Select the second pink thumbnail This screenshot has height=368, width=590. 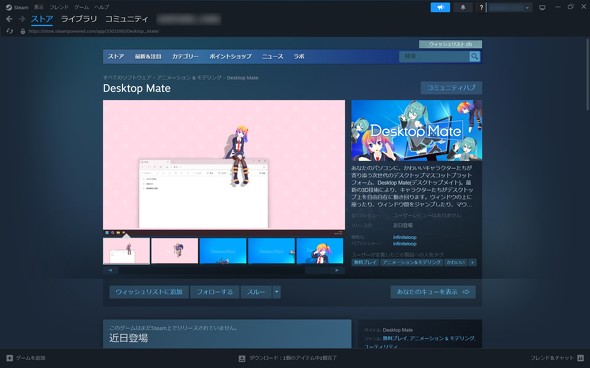click(x=175, y=251)
